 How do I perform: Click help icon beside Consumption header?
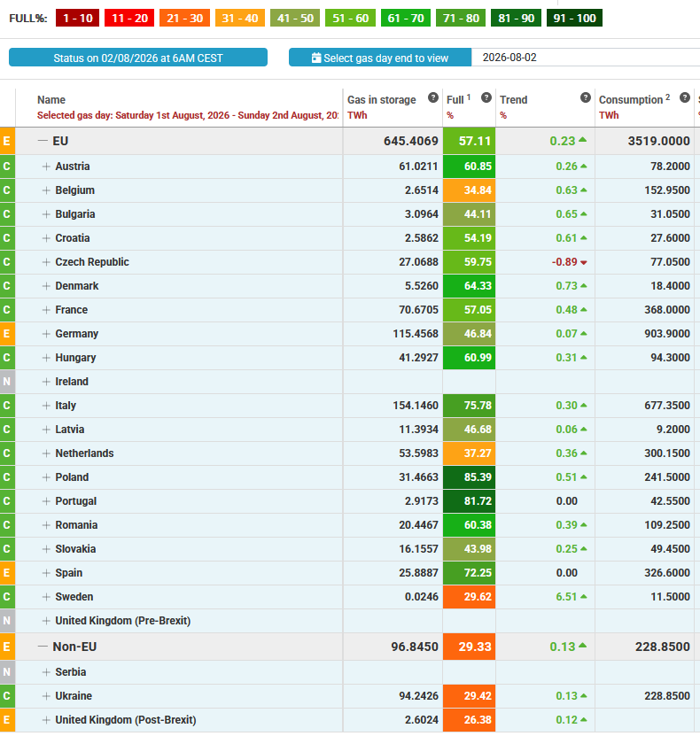685,97
